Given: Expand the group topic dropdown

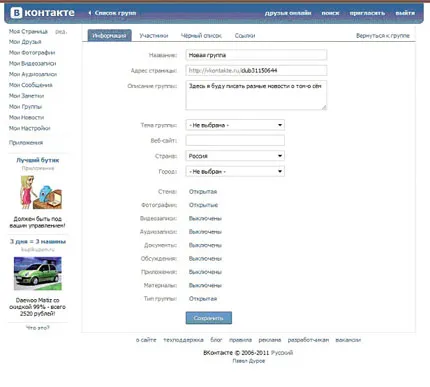Looking at the screenshot, I should [x=235, y=125].
